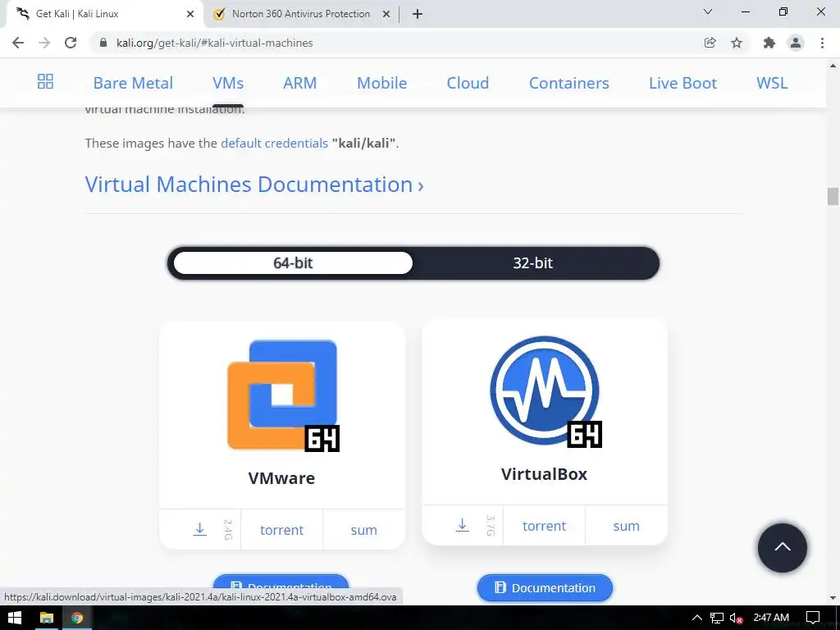Share this page icon in address bar
This screenshot has height=630, width=840.
pos(710,43)
